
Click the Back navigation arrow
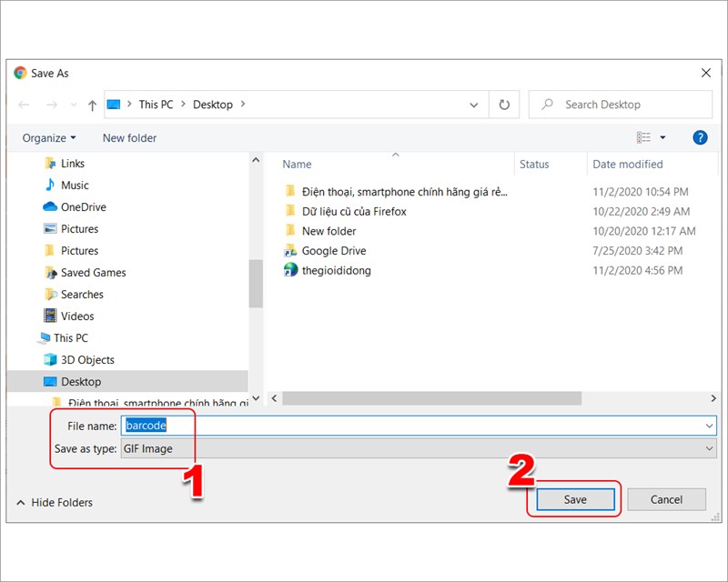point(24,105)
